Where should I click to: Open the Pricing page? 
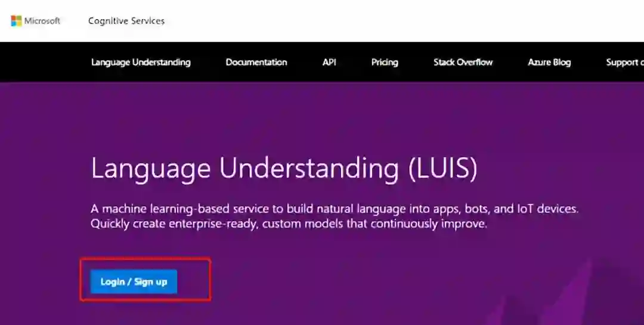pos(385,62)
